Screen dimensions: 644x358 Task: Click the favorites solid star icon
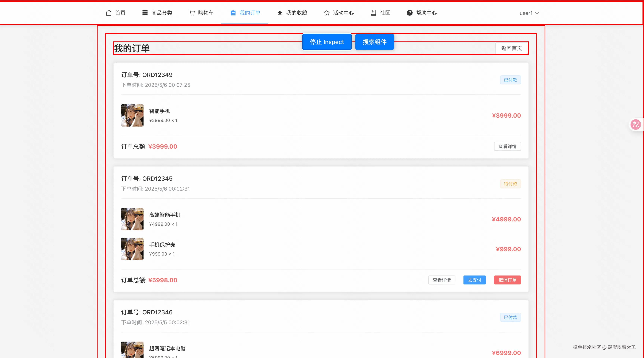point(280,13)
